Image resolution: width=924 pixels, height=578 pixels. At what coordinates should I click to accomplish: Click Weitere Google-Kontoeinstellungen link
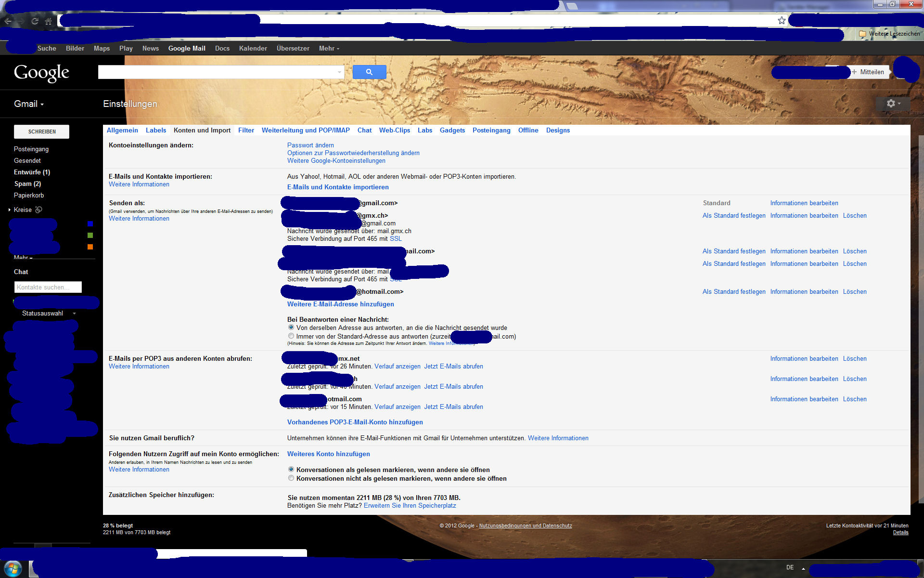pyautogui.click(x=336, y=160)
